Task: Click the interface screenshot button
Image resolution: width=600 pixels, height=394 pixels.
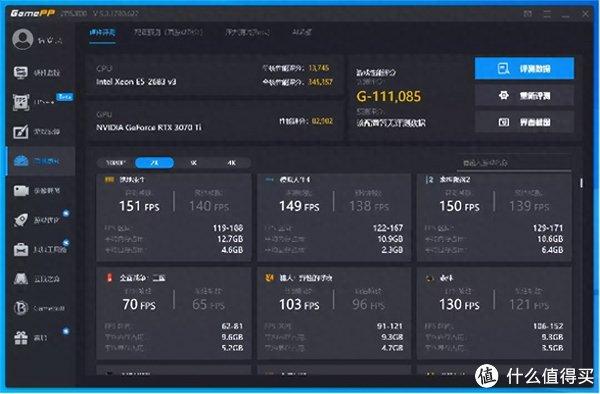Action: pos(524,122)
